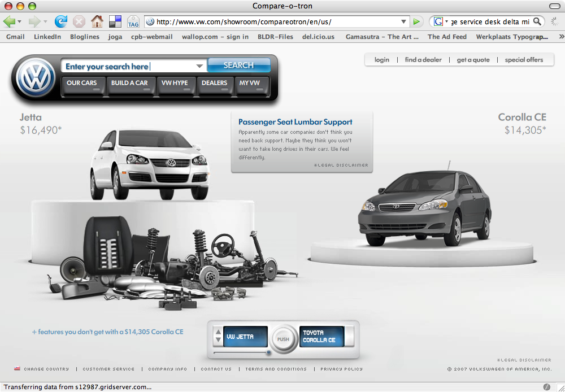Switch to the OUR CARS tab
Viewport: 565px width, 392px height.
tap(82, 83)
